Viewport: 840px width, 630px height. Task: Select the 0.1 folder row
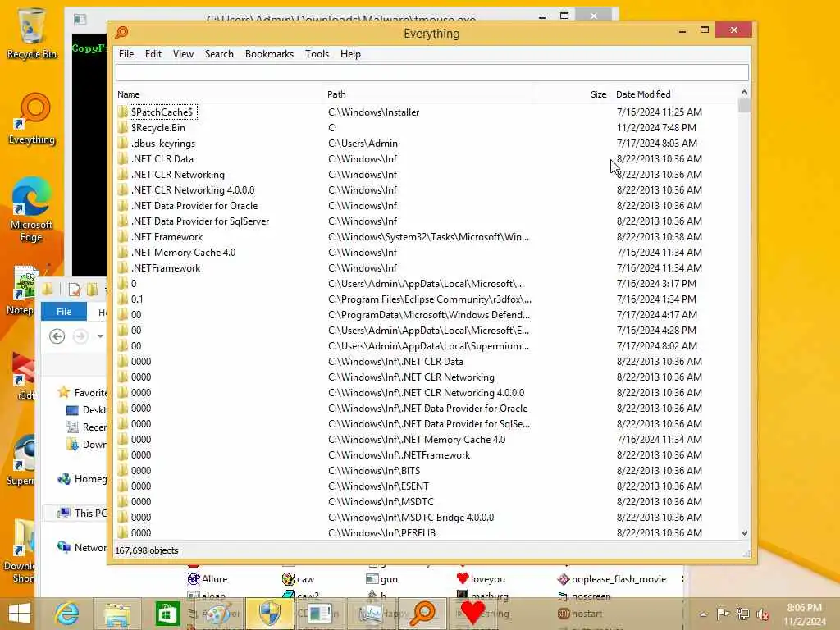point(427,299)
